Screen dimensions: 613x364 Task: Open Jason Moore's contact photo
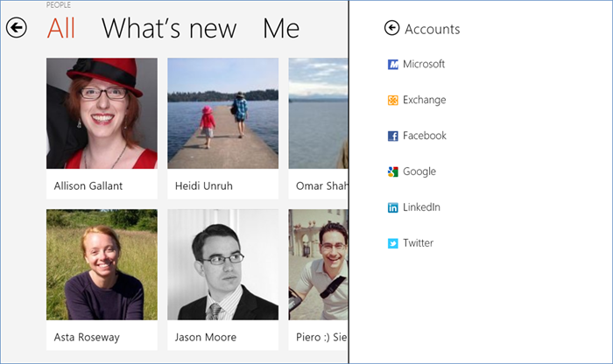click(222, 264)
